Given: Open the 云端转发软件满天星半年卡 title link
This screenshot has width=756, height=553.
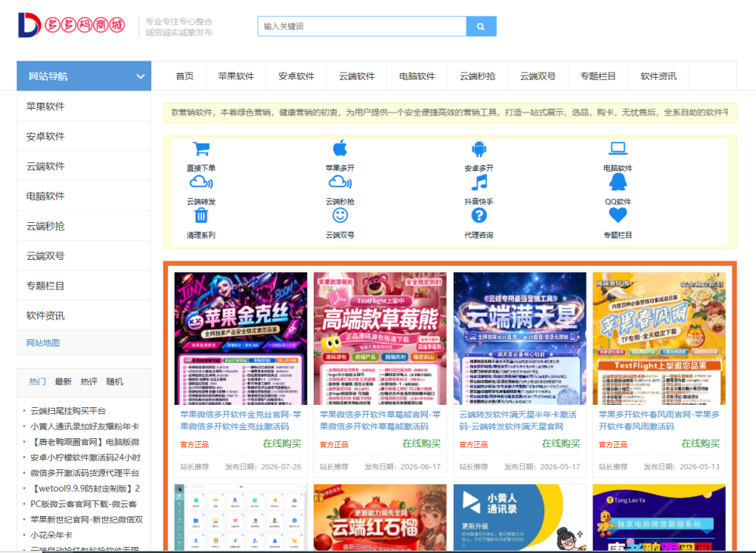Looking at the screenshot, I should (518, 420).
